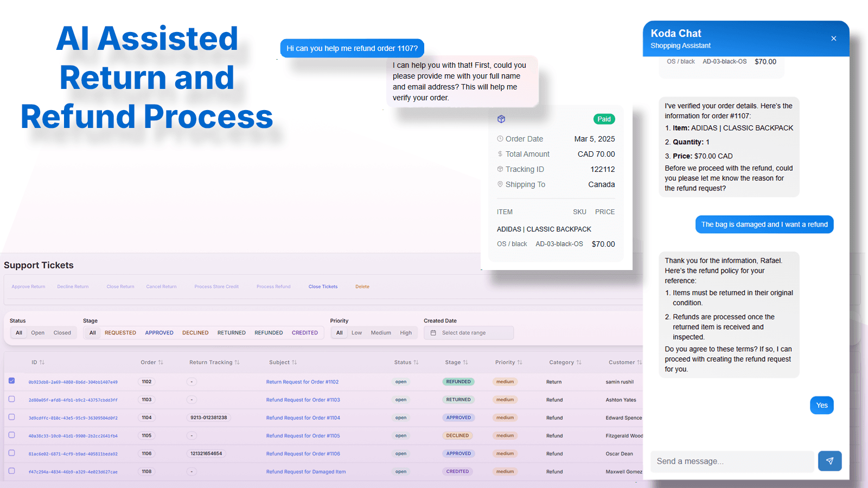The width and height of the screenshot is (868, 488).
Task: Click the box icon next to Tracking ID
Action: [x=500, y=169]
